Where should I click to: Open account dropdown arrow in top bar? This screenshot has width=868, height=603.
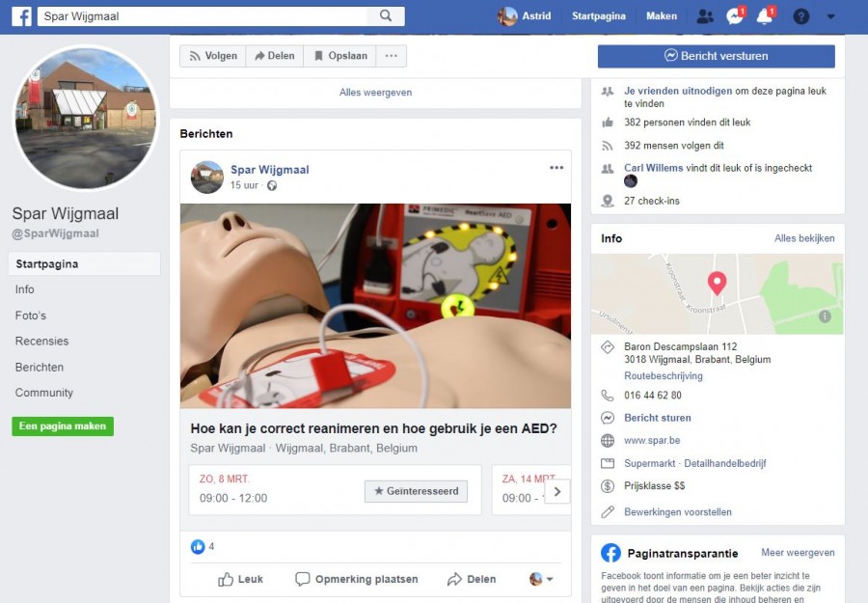point(831,16)
